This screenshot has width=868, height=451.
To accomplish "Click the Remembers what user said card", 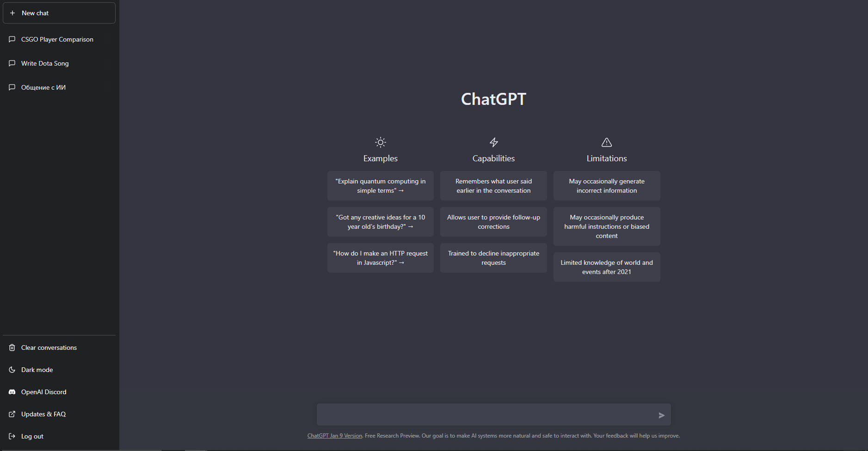I will pos(494,186).
